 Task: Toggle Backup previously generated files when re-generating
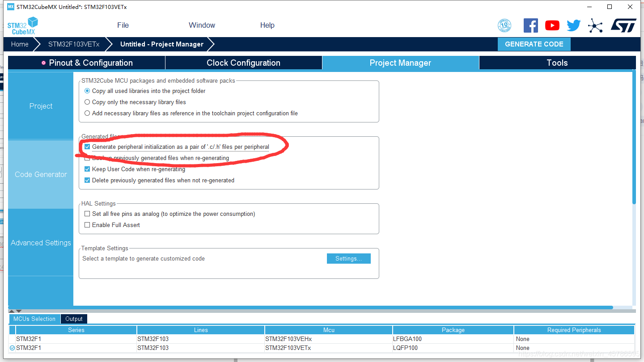coord(87,158)
